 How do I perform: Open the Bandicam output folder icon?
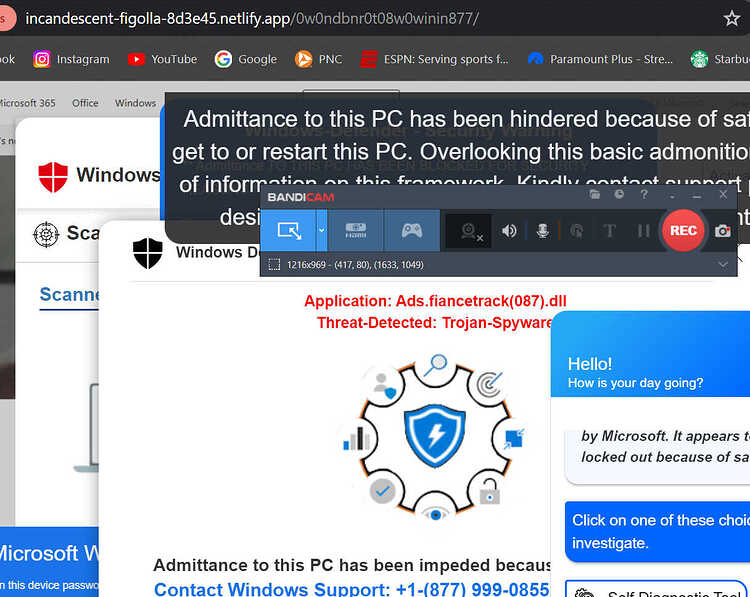595,194
